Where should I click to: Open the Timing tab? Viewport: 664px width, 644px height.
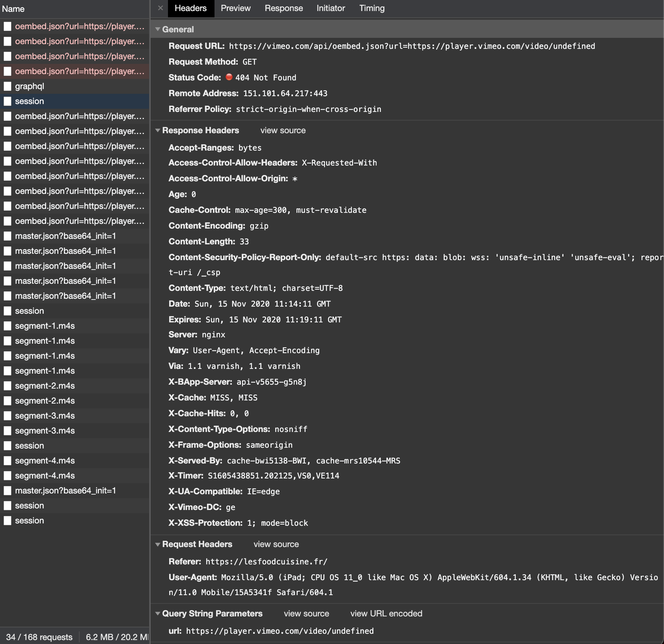tap(371, 8)
